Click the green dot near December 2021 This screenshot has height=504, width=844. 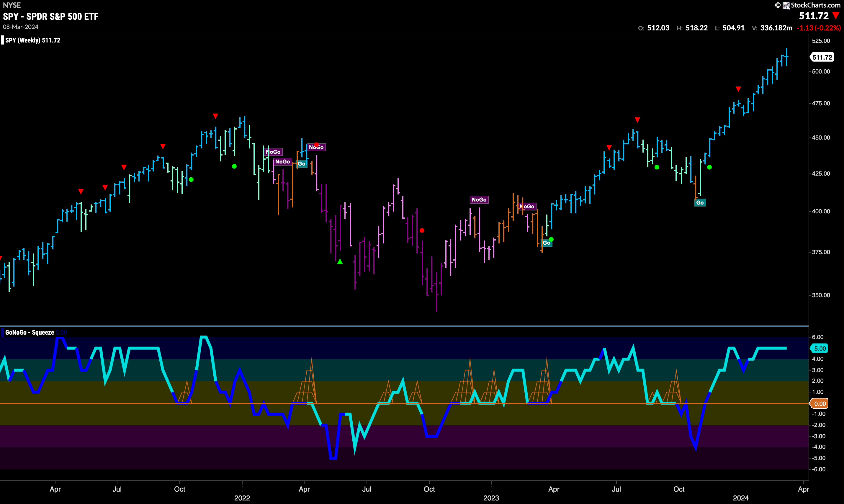tap(234, 166)
